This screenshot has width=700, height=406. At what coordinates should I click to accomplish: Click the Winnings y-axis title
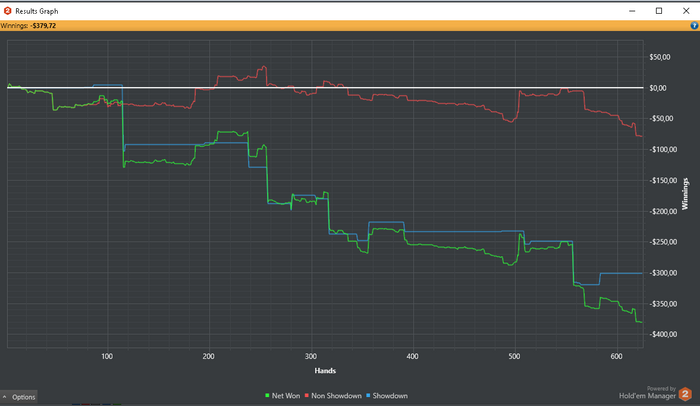(685, 194)
